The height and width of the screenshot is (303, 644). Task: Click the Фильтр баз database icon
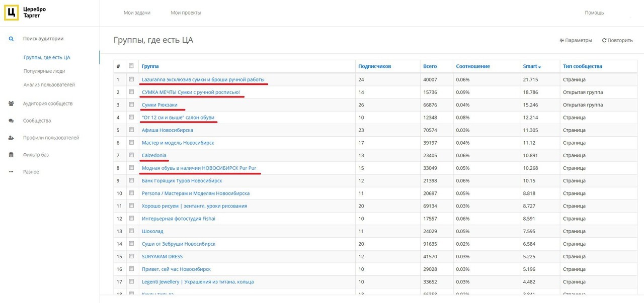(x=11, y=155)
